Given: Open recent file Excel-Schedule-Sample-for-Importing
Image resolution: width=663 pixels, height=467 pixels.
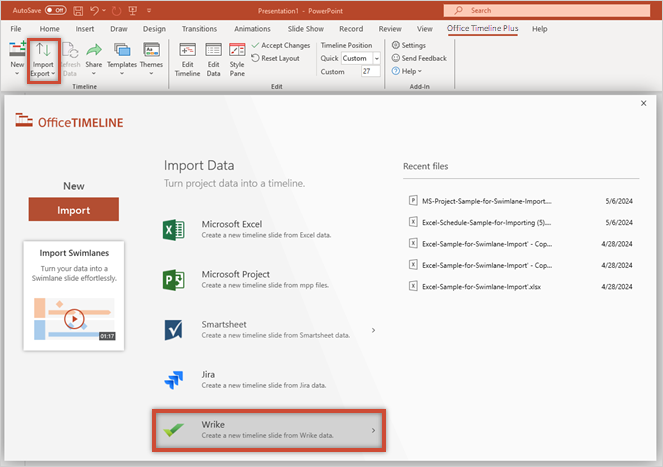Looking at the screenshot, I should 521,222.
